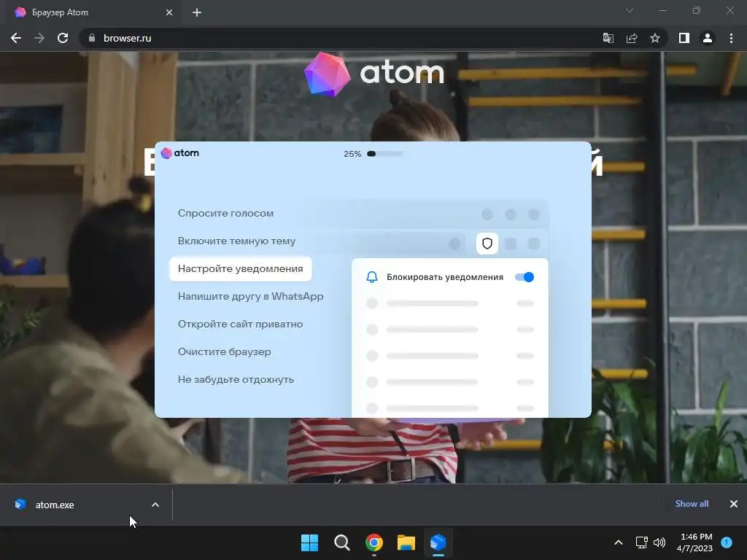Open a new browser tab

pyautogui.click(x=197, y=12)
